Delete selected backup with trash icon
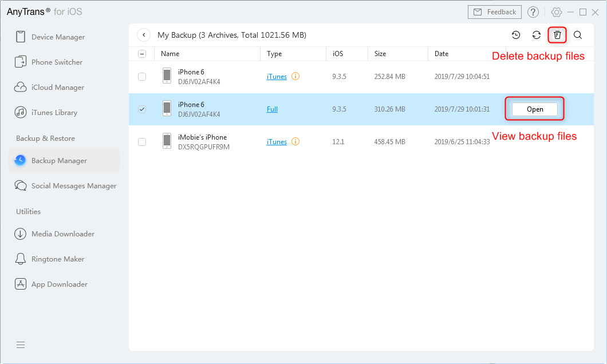Image resolution: width=607 pixels, height=364 pixels. (x=557, y=35)
